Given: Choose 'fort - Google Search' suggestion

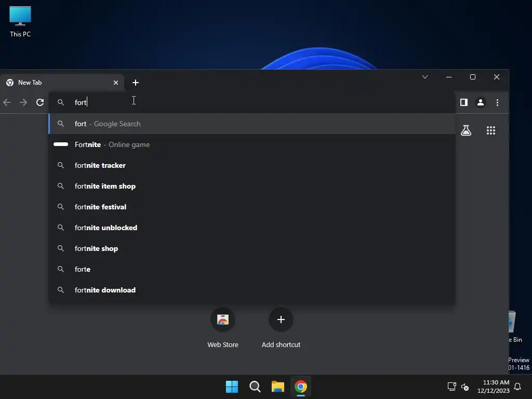Looking at the screenshot, I should 252,124.
